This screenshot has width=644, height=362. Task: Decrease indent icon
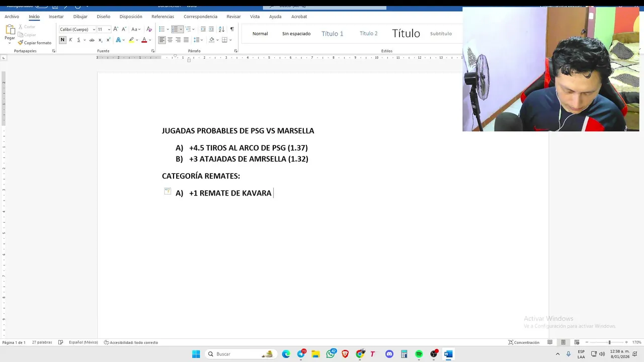(x=203, y=29)
